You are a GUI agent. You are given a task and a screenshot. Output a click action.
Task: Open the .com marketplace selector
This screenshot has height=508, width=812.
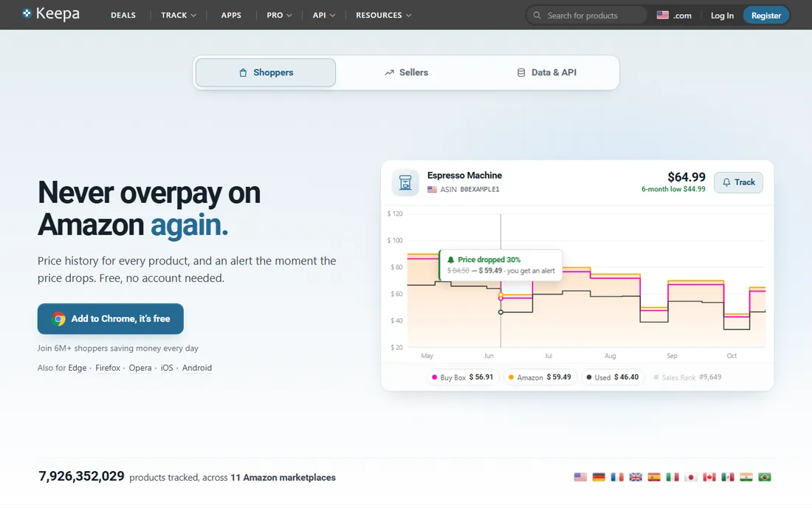pos(674,15)
